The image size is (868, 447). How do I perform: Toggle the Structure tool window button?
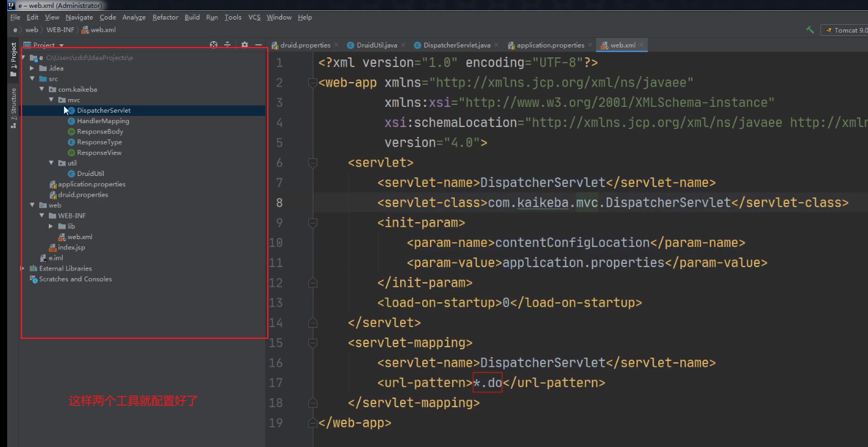(14, 108)
